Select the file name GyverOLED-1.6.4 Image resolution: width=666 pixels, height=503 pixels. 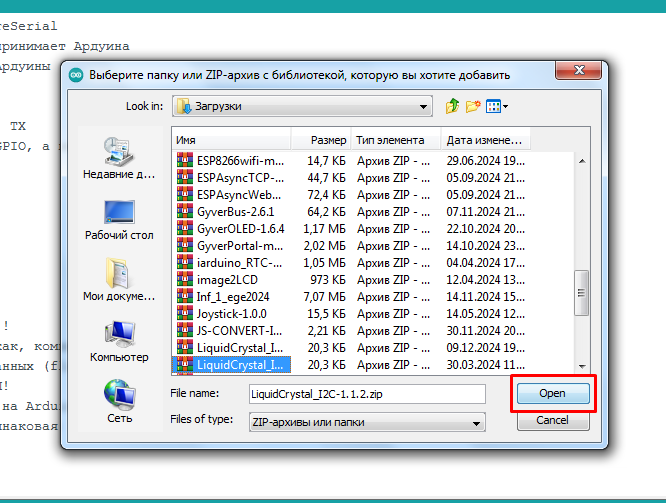pyautogui.click(x=240, y=229)
